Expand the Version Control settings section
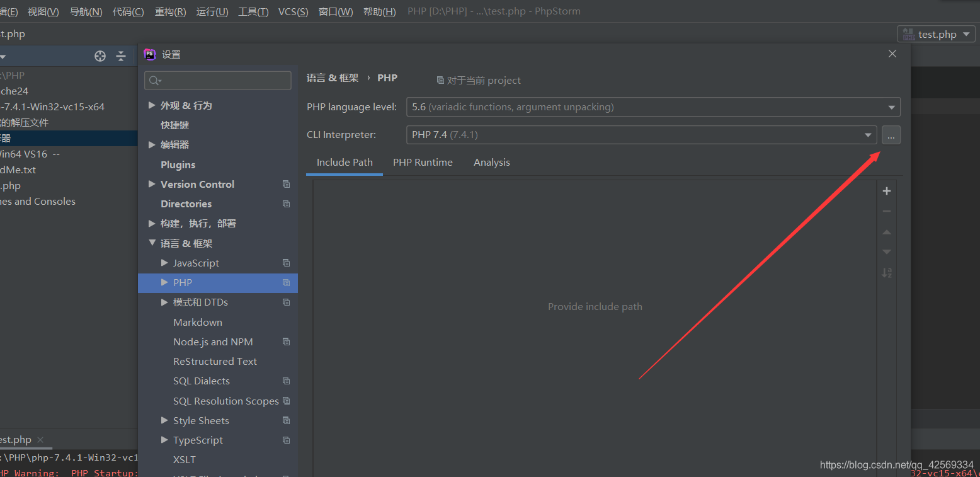Image resolution: width=980 pixels, height=477 pixels. [x=152, y=184]
